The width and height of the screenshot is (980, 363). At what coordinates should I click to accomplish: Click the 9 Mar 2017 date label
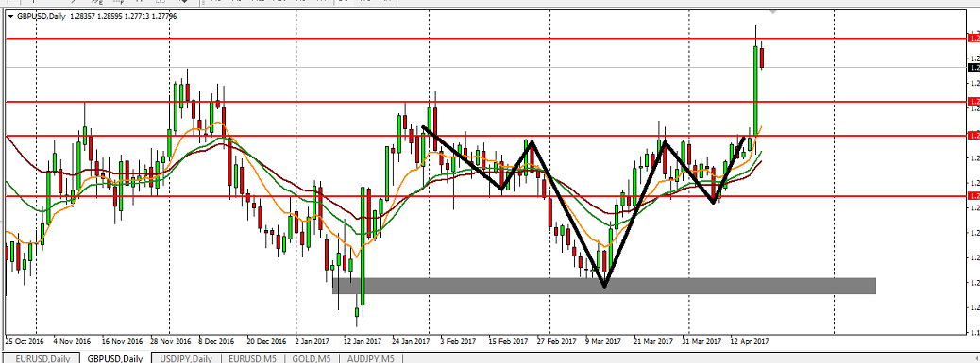point(604,342)
